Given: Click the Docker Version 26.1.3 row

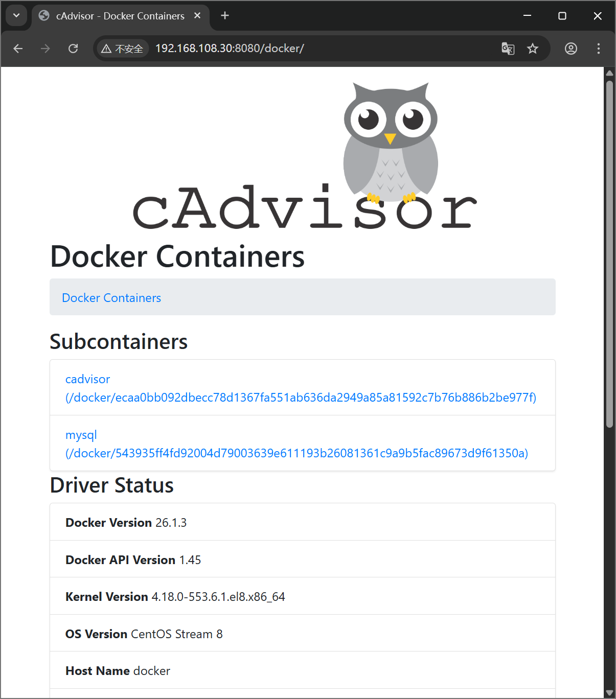Looking at the screenshot, I should pos(303,522).
